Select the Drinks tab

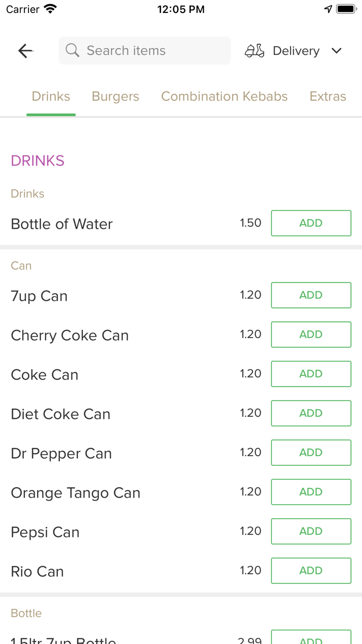click(51, 96)
